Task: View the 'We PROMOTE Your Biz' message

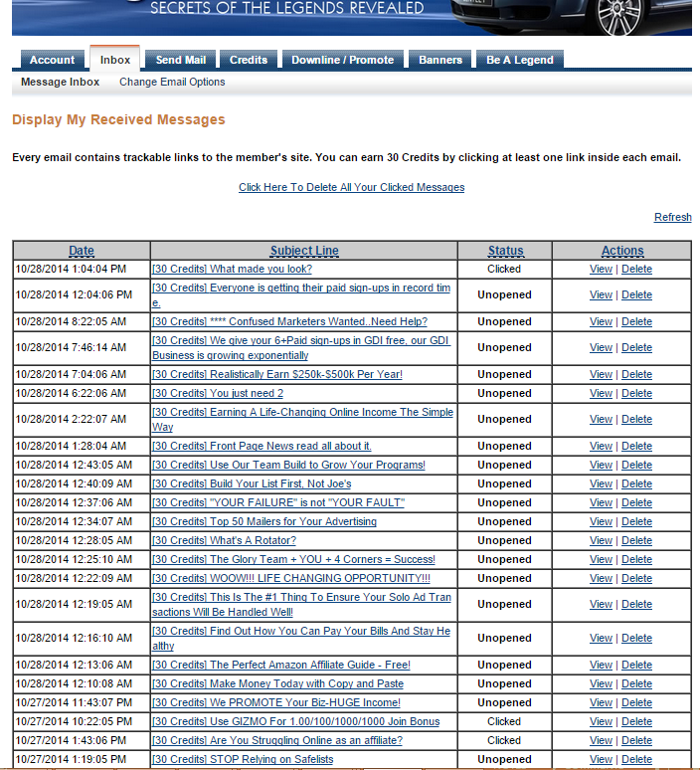Action: [x=601, y=702]
